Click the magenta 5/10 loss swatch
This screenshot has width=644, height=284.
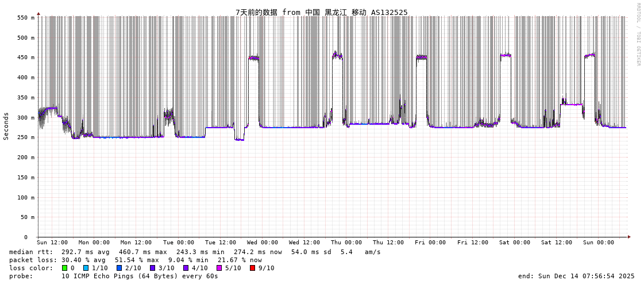pos(219,268)
